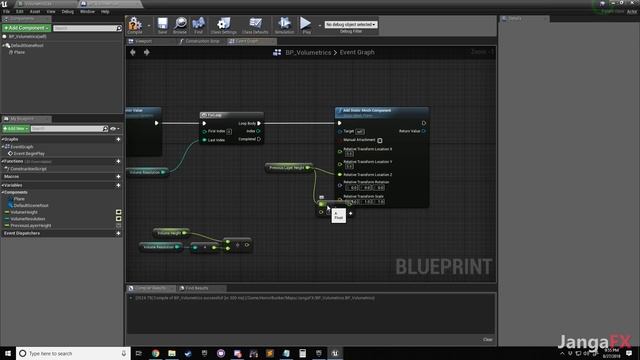Image resolution: width=640 pixels, height=360 pixels.
Task: Collapse DefaultSceneRoot in Components tree
Action: tap(4, 45)
